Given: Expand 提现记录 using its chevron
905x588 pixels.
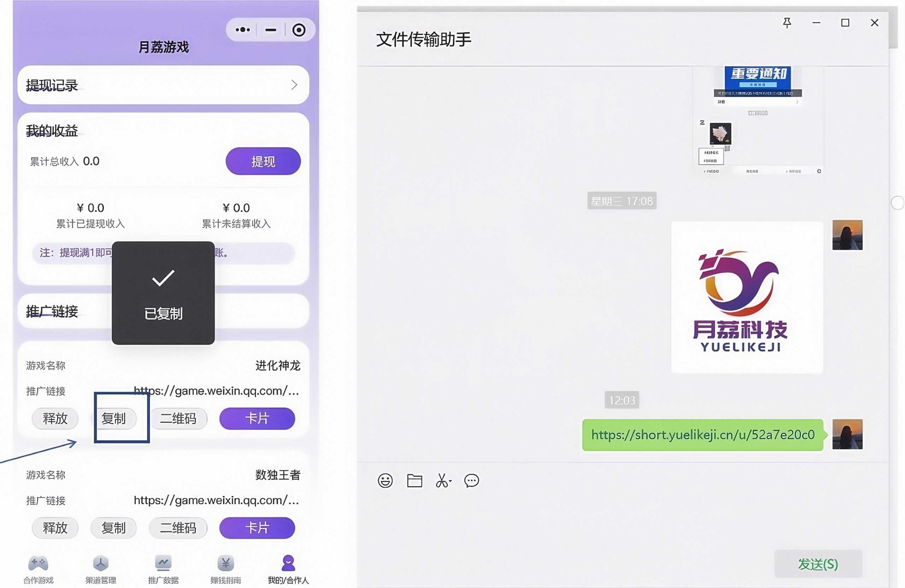Looking at the screenshot, I should point(293,85).
